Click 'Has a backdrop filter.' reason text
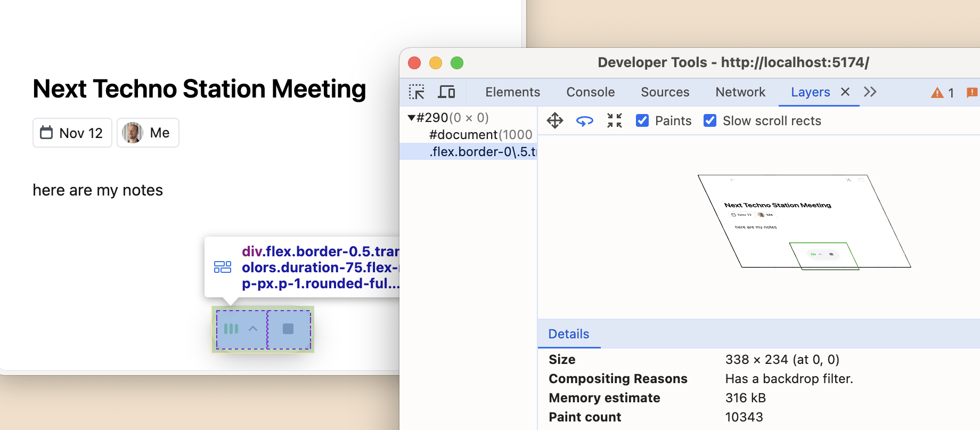Screen dimensions: 980x430 (x=789, y=379)
